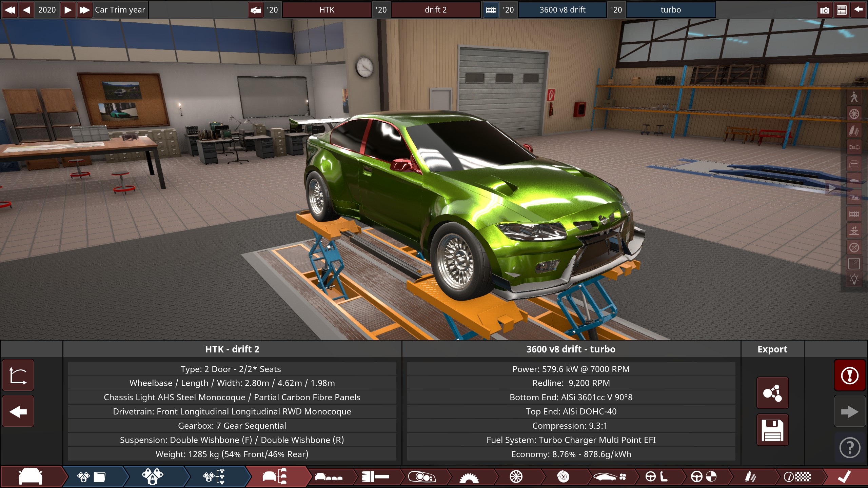Toggle car body silhouette visibility in side panel
868x488 pixels.
pos(854,180)
